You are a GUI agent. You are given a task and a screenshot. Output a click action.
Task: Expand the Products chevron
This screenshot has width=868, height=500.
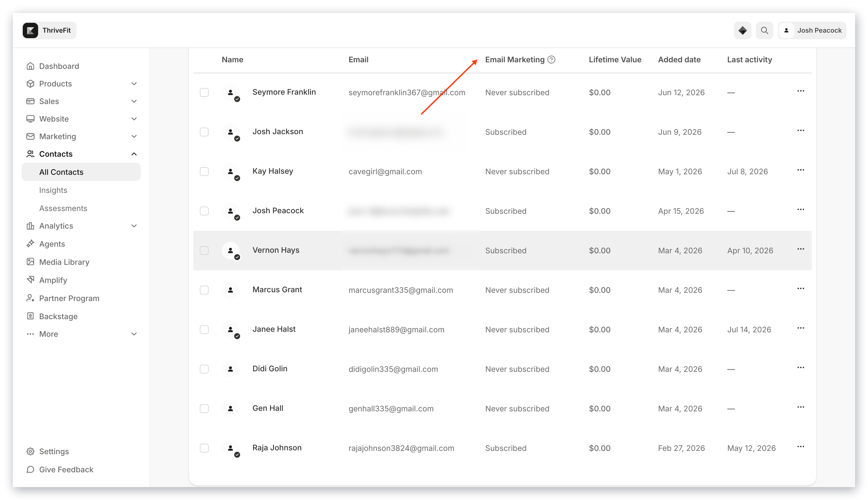pos(134,83)
